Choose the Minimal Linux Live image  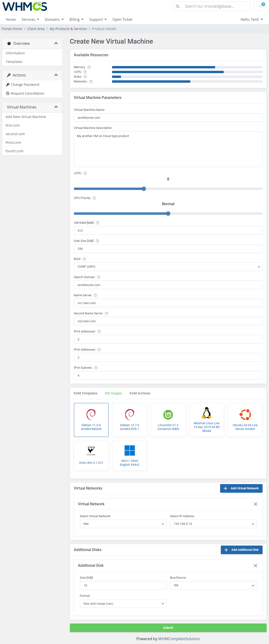[x=207, y=420]
